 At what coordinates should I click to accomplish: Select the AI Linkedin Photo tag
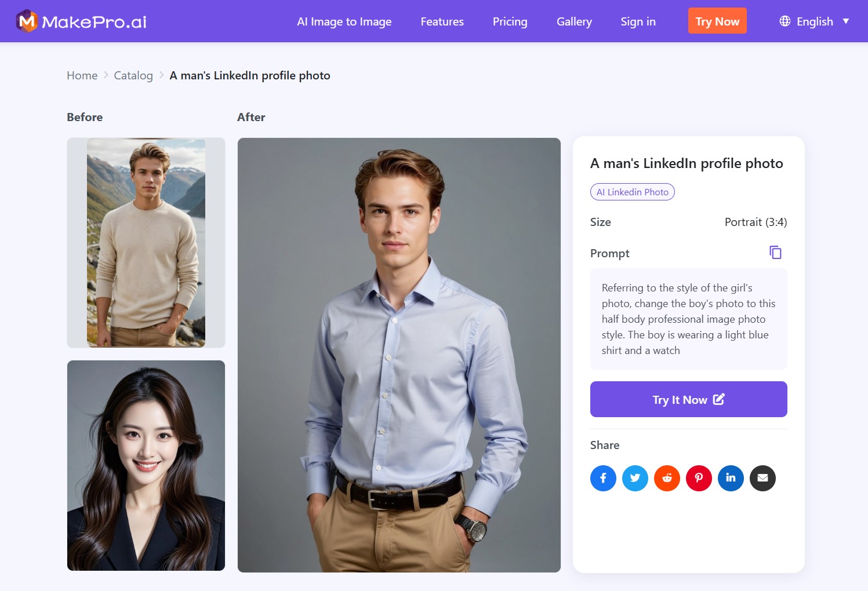click(x=632, y=192)
